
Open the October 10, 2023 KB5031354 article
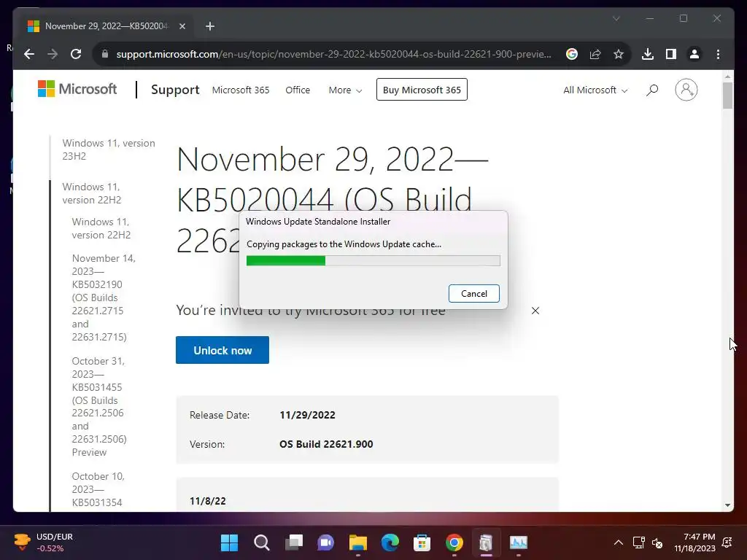tap(98, 489)
